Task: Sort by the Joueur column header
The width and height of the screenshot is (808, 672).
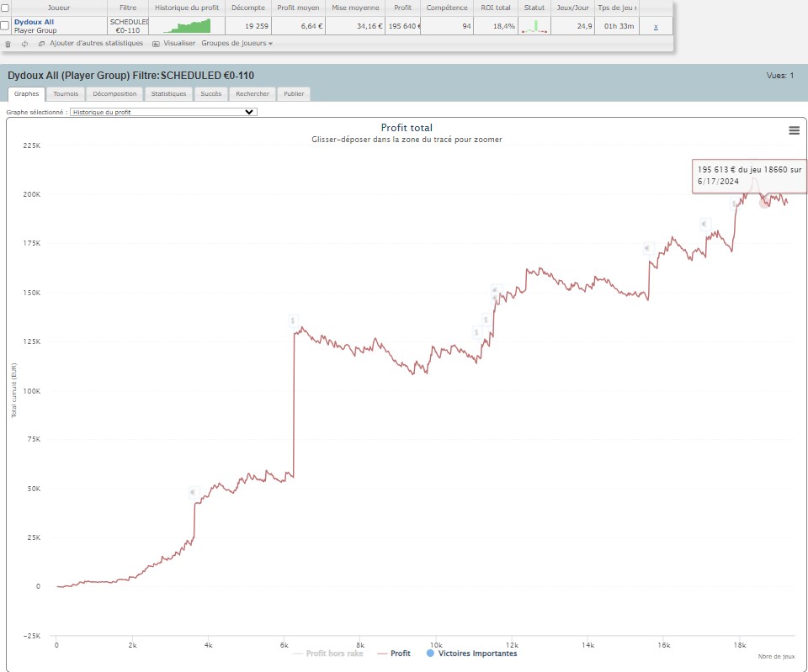Action: [x=59, y=8]
